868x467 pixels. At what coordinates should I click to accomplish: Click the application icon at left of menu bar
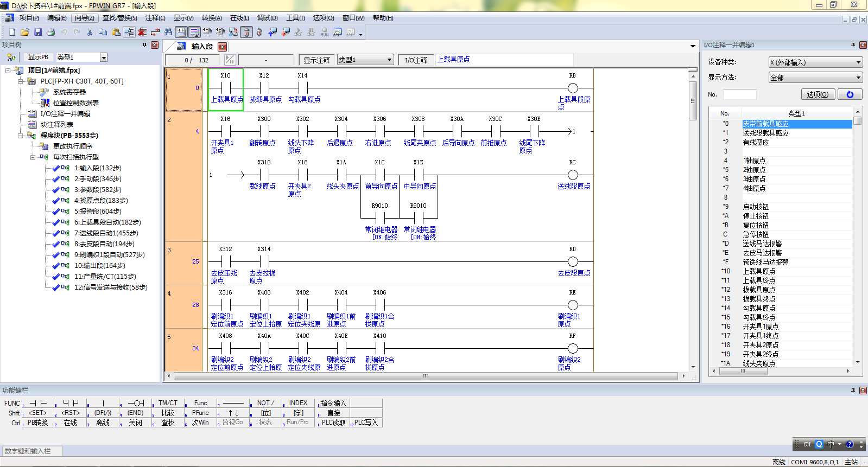coord(9,18)
